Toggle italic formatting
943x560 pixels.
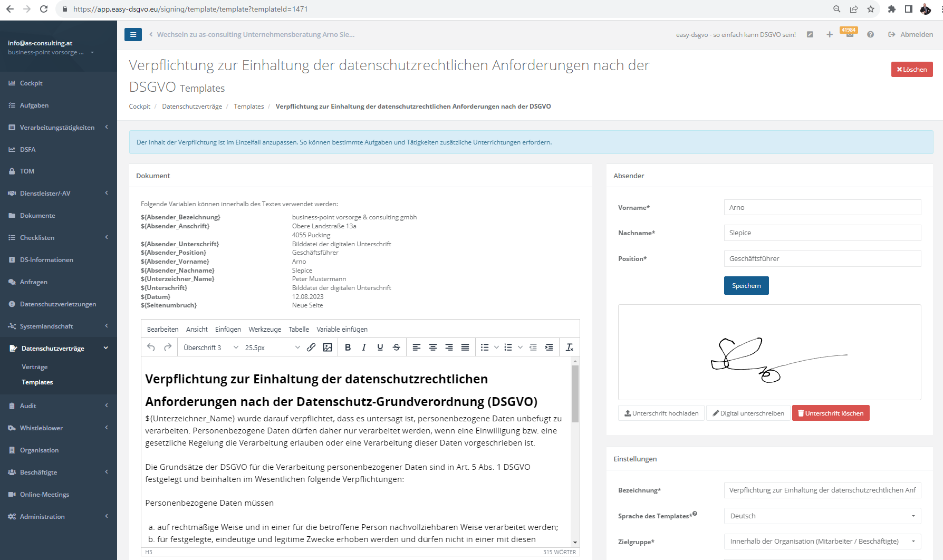click(364, 347)
